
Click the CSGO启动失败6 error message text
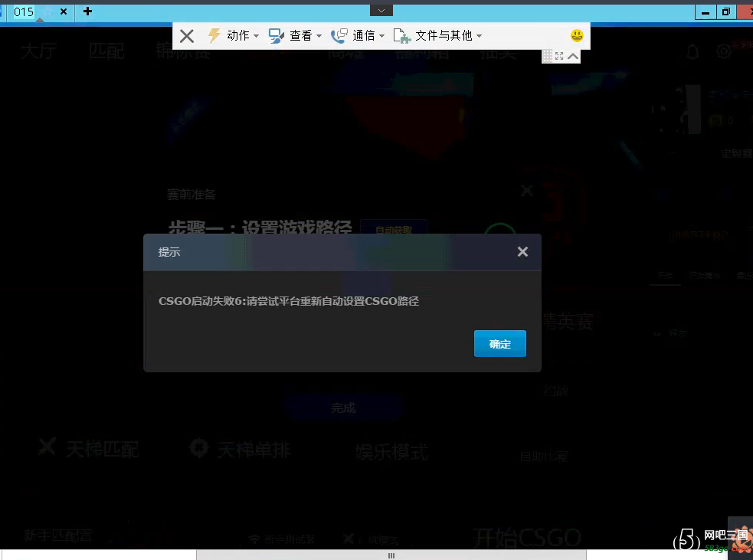pyautogui.click(x=289, y=301)
